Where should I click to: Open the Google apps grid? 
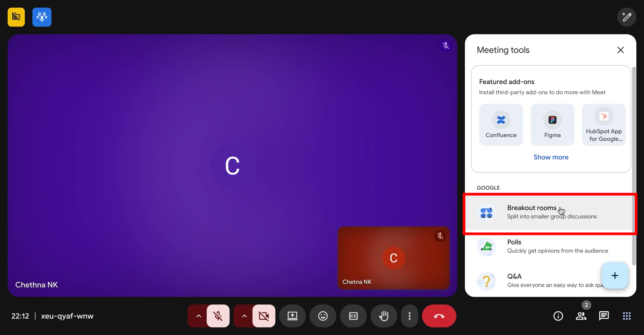pyautogui.click(x=626, y=316)
